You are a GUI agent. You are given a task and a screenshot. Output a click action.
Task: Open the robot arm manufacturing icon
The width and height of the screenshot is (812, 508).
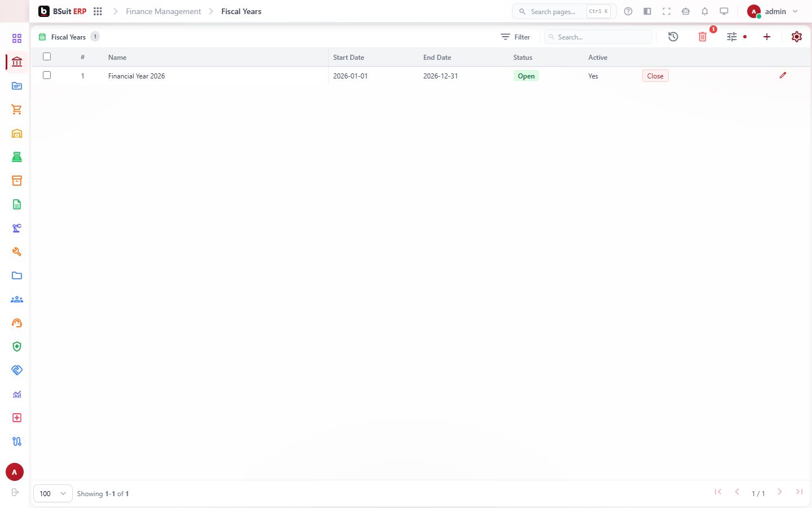point(17,228)
